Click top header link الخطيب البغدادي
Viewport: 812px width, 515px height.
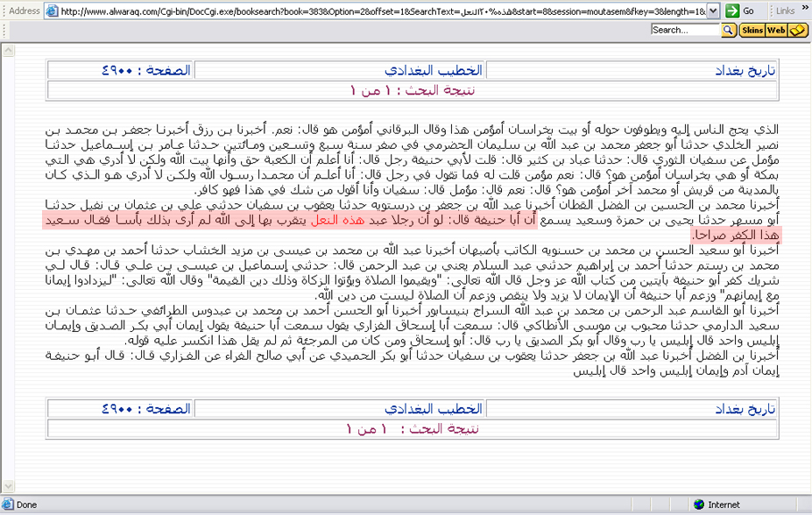click(434, 70)
